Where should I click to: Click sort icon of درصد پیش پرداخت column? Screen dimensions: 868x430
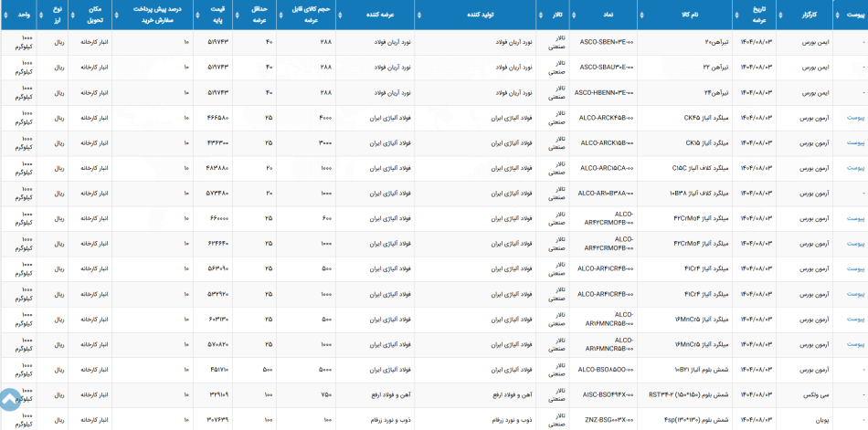pos(116,15)
